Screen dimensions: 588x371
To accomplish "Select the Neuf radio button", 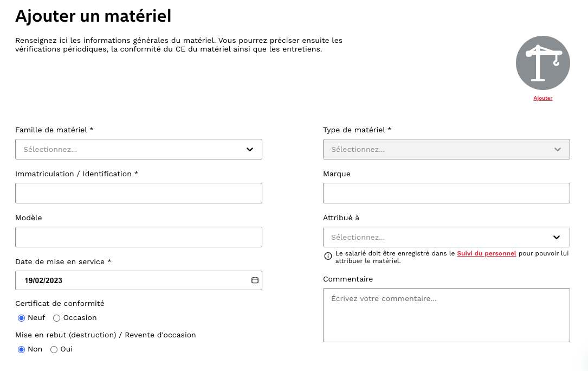I will [22, 318].
